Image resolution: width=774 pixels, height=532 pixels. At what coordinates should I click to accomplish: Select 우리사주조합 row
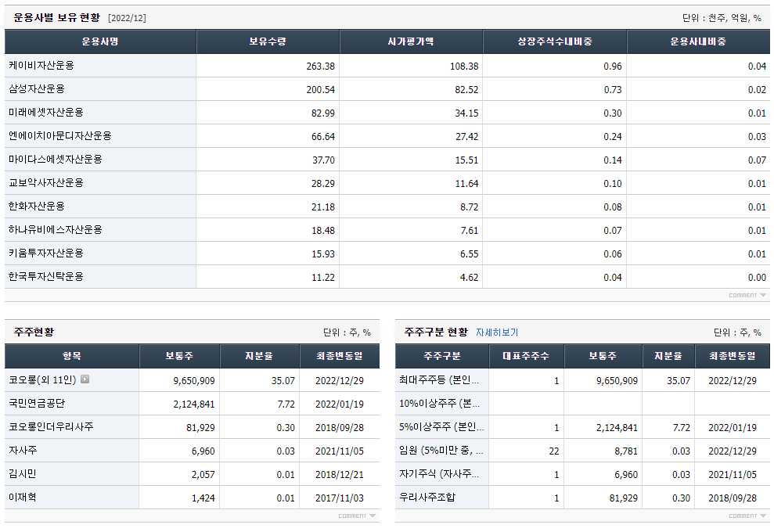427,497
